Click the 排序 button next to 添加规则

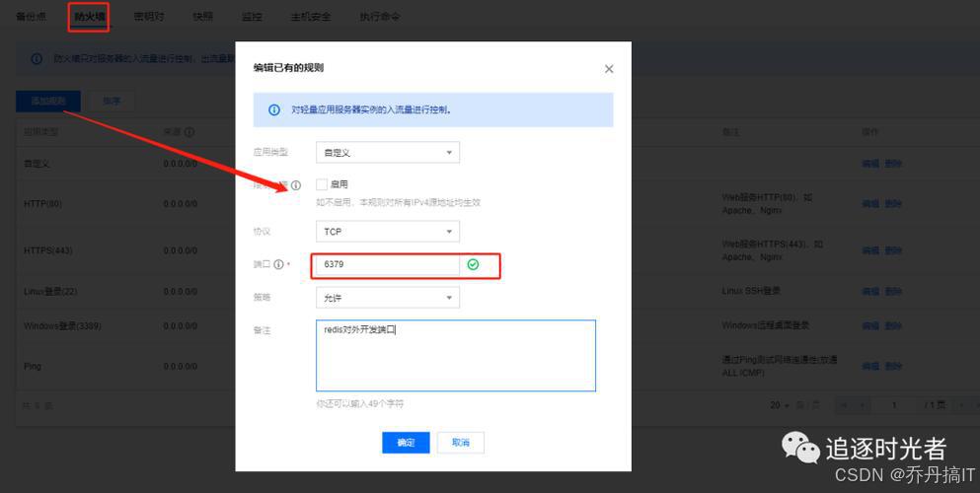point(112,102)
